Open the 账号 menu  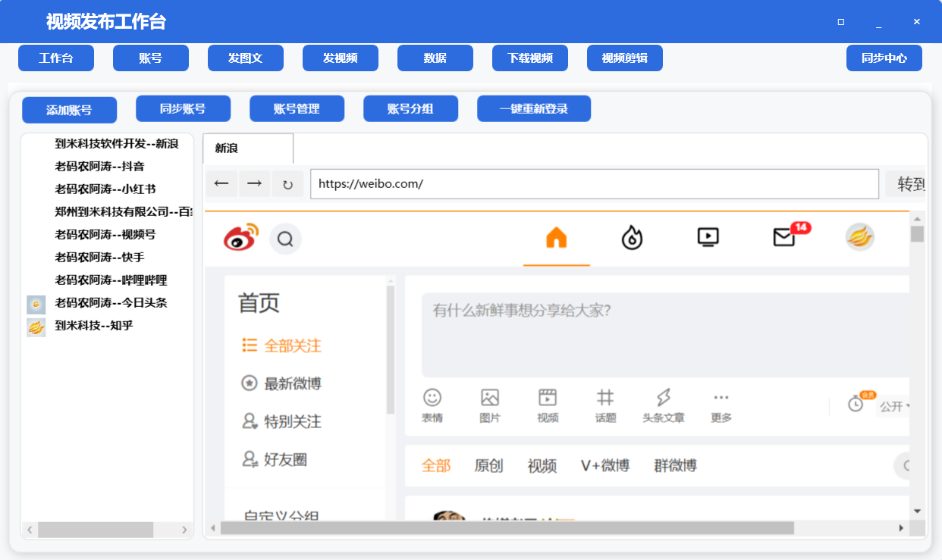point(151,58)
